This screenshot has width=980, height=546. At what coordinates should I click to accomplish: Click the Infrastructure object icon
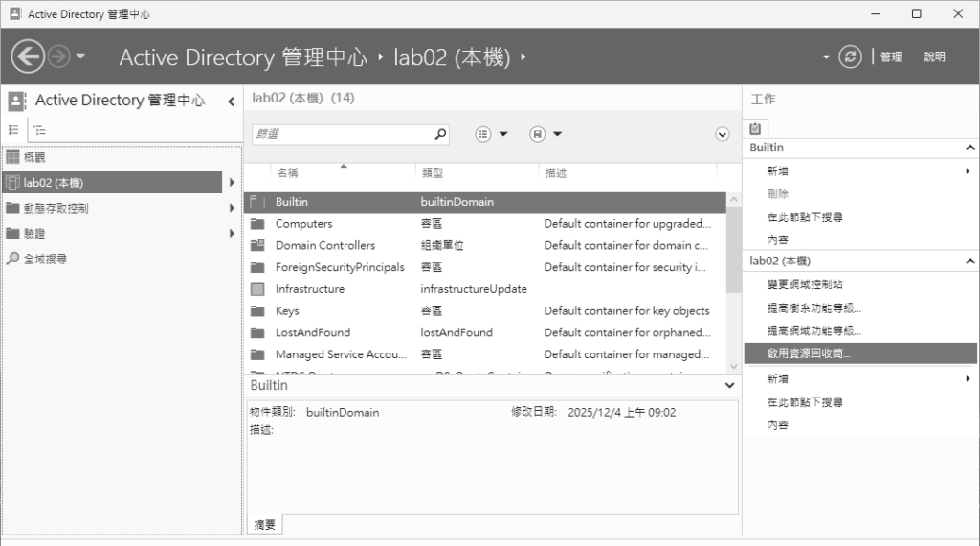pos(256,289)
